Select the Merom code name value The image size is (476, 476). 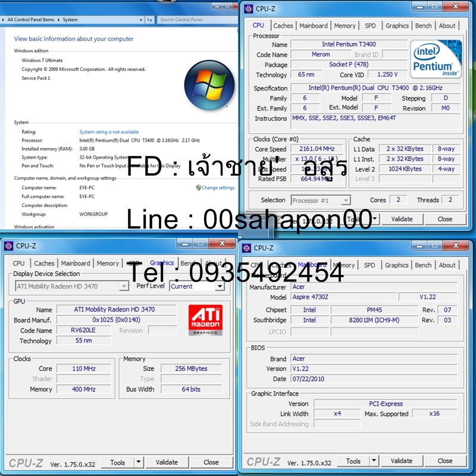(321, 54)
